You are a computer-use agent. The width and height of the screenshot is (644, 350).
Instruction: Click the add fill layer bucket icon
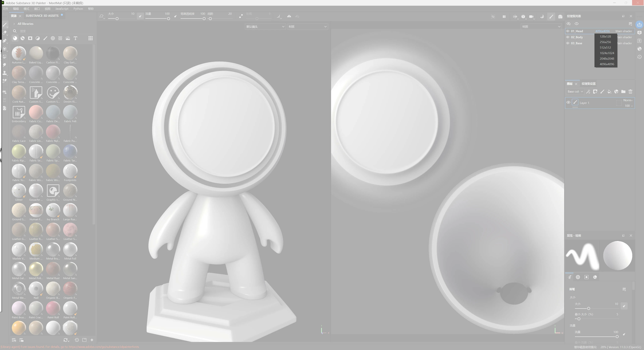pyautogui.click(x=609, y=92)
